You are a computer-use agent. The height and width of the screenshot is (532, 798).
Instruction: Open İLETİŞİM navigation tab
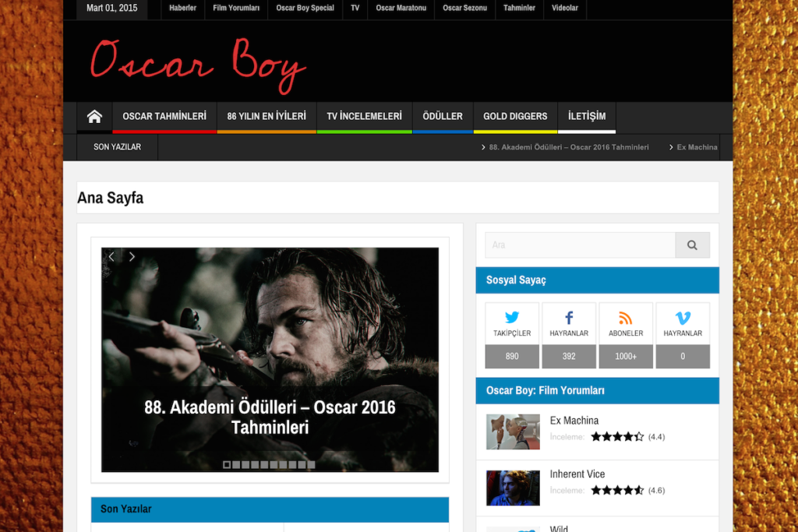(587, 117)
